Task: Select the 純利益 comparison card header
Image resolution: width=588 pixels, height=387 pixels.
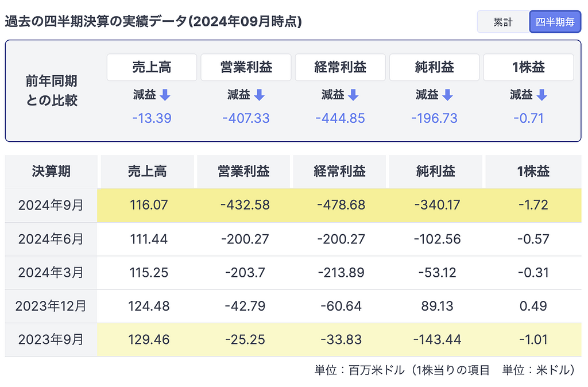Action: [434, 68]
